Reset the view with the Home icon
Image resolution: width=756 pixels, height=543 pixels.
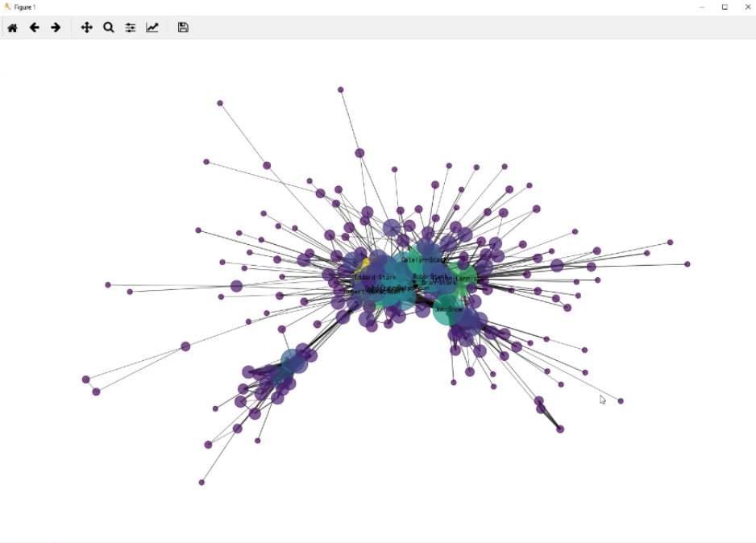tap(13, 27)
